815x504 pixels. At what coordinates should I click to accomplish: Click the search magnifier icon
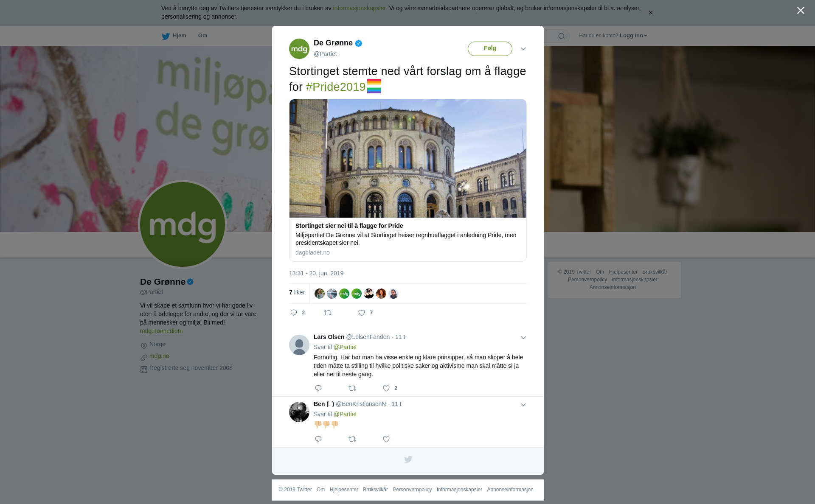click(562, 36)
